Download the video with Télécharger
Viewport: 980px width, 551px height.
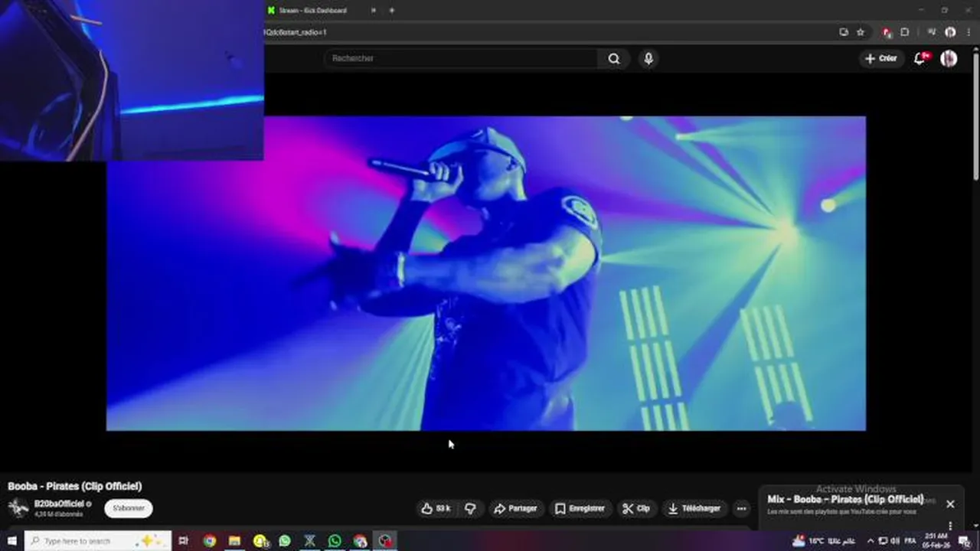point(694,508)
